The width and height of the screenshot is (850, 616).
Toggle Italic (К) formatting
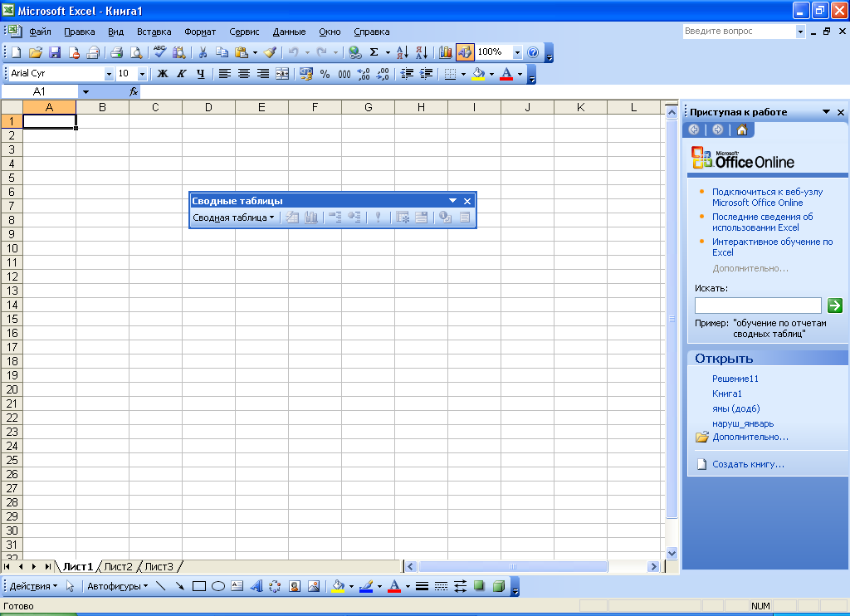coord(182,74)
